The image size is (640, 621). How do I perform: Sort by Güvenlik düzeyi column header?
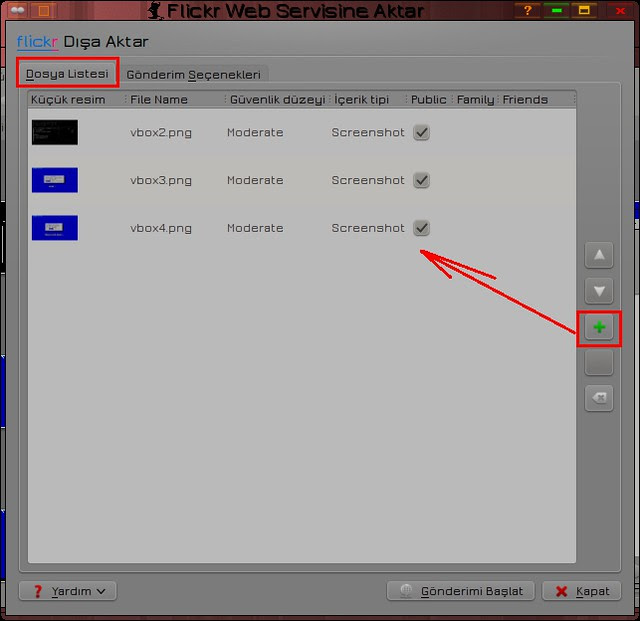point(277,100)
